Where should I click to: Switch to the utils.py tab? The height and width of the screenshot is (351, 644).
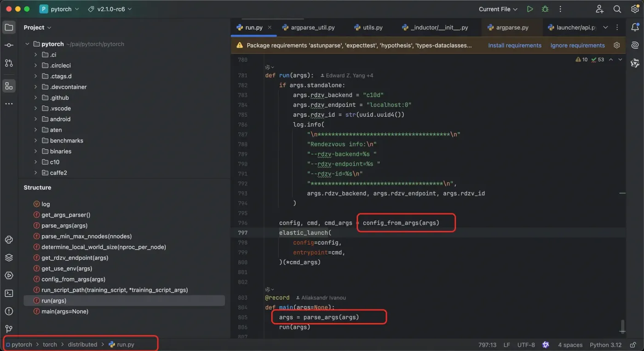click(368, 28)
